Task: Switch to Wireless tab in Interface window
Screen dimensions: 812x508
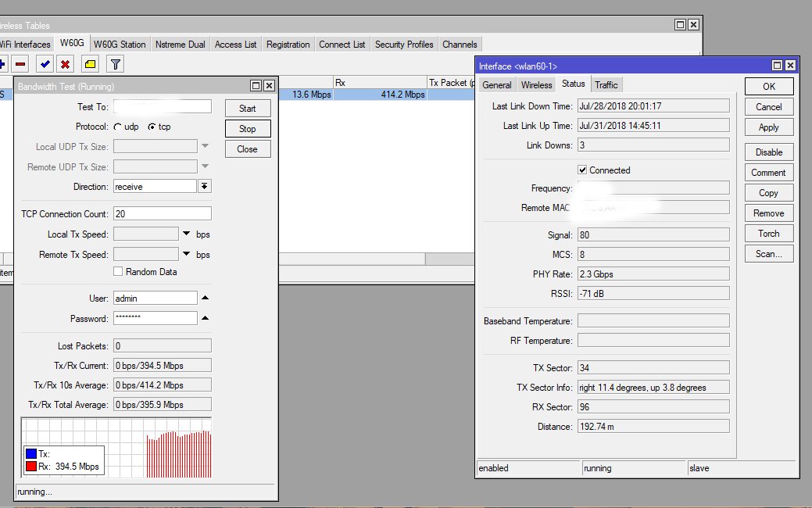Action: point(536,85)
